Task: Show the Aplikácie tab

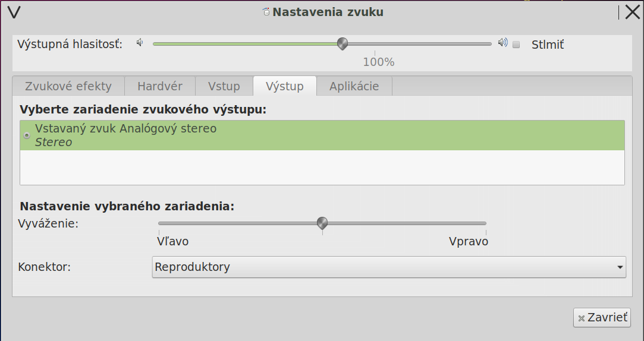Action: point(354,86)
